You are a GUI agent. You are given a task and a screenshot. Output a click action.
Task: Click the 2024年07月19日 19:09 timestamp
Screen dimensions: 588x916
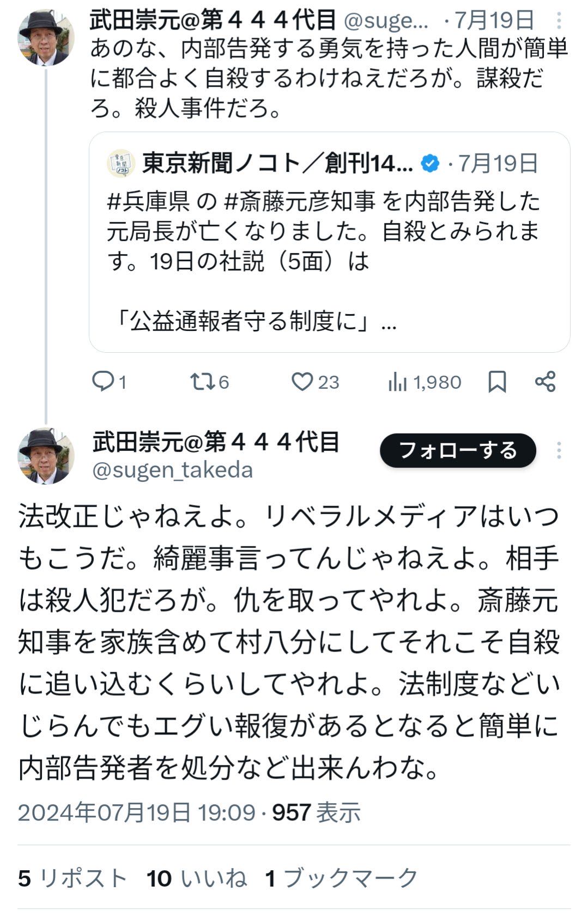[136, 812]
